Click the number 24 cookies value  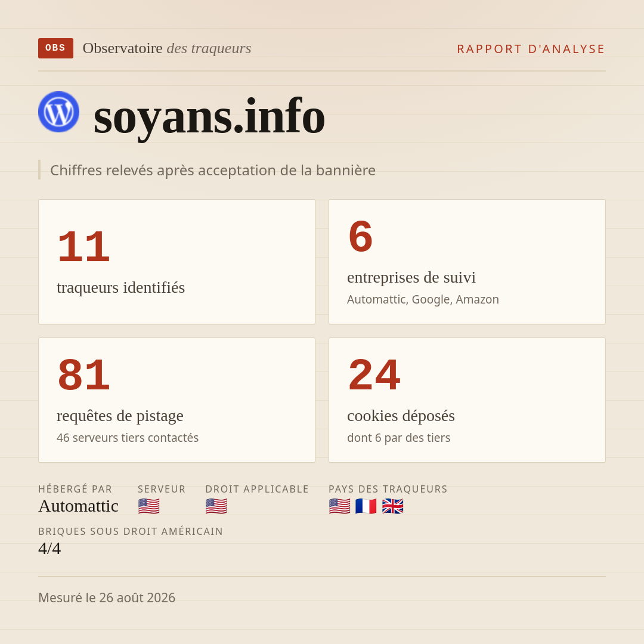(x=374, y=374)
